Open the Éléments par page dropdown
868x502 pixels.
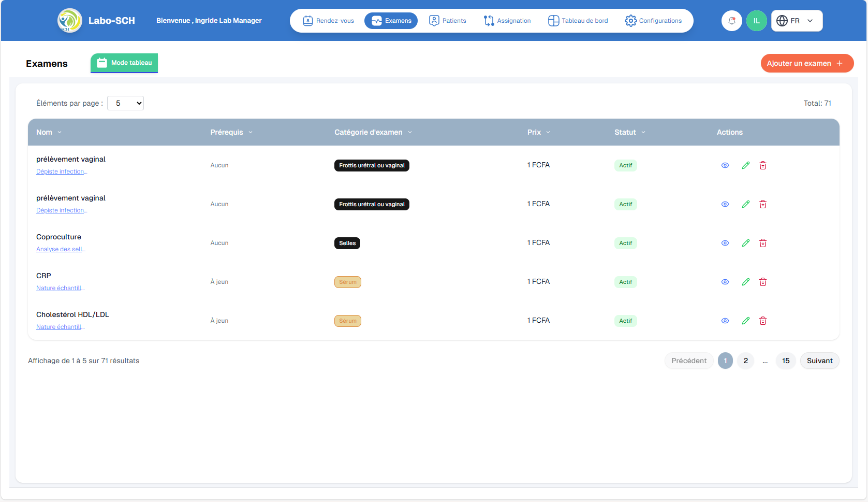125,103
